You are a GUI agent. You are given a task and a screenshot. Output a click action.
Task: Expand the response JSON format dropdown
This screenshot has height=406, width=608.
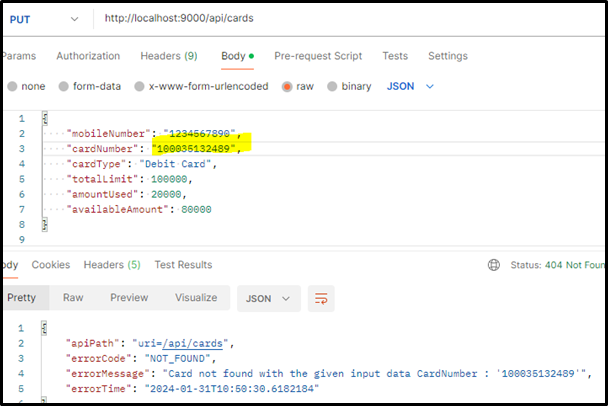pyautogui.click(x=272, y=298)
